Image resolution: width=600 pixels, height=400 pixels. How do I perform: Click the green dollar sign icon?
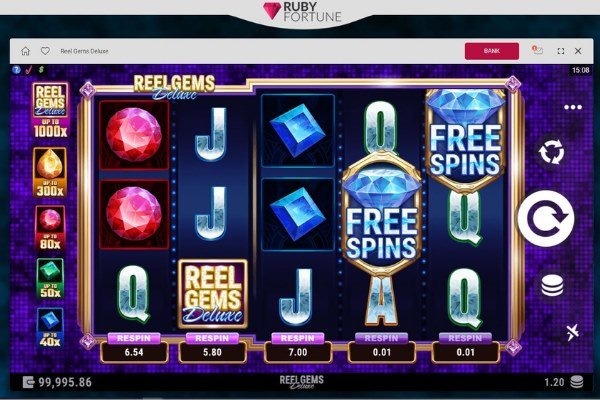coord(41,70)
